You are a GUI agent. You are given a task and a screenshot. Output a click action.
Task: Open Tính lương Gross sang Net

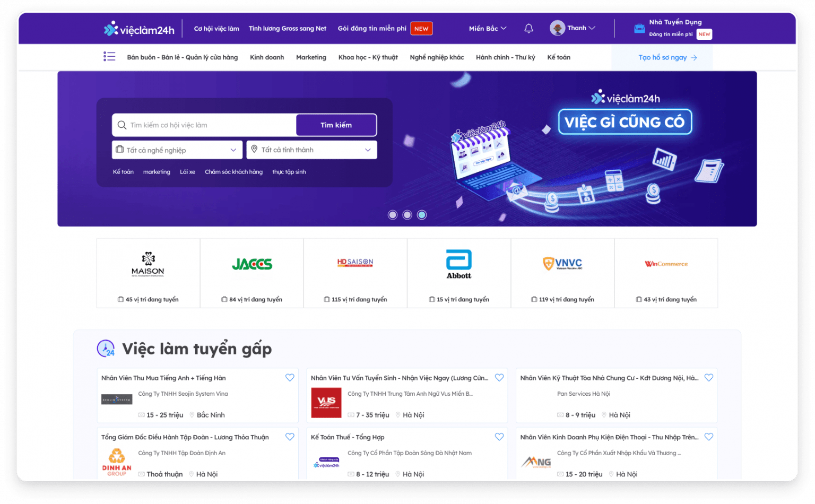(x=288, y=29)
